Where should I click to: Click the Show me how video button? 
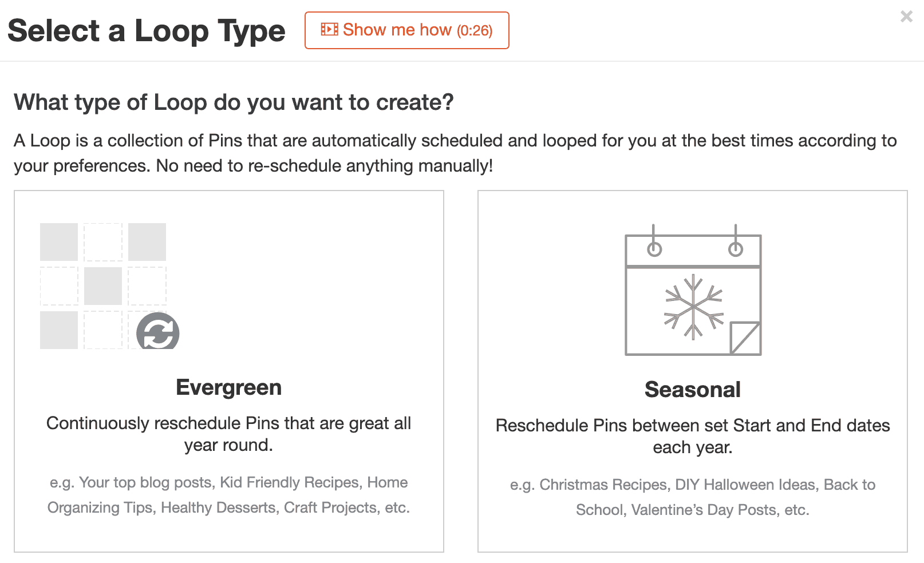point(406,30)
